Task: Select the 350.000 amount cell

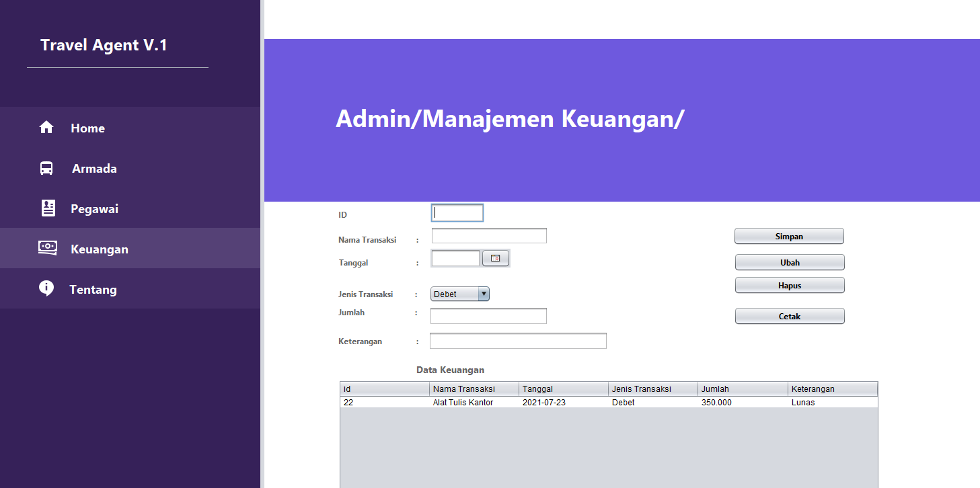Action: [743, 402]
